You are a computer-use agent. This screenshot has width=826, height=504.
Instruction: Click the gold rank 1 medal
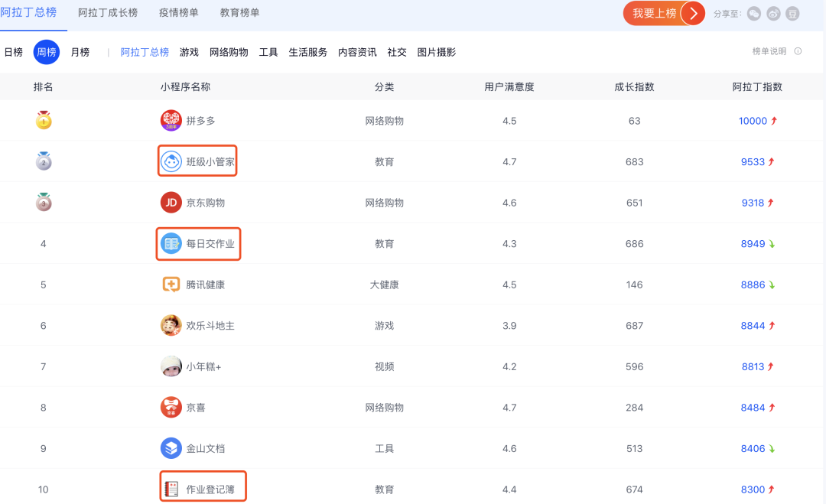(x=44, y=120)
